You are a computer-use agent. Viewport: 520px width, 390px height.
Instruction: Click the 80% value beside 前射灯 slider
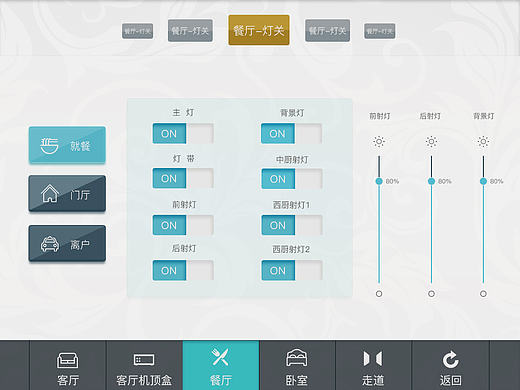click(392, 181)
